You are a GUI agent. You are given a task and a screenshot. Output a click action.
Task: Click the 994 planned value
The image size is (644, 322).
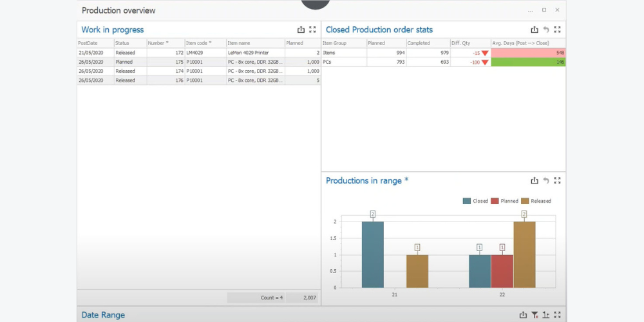pos(386,53)
